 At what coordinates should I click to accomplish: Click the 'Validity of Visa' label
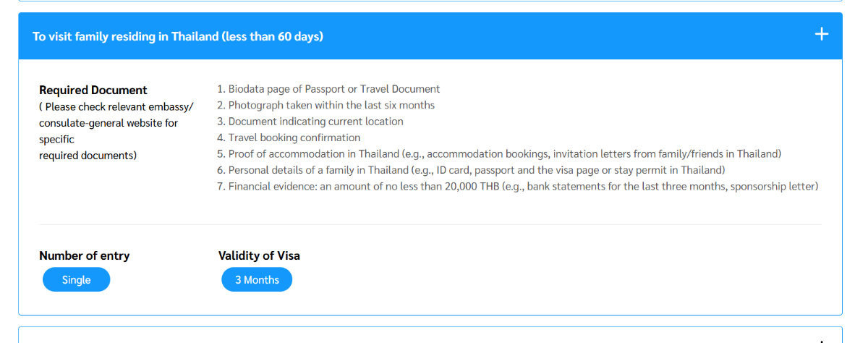pyautogui.click(x=259, y=255)
